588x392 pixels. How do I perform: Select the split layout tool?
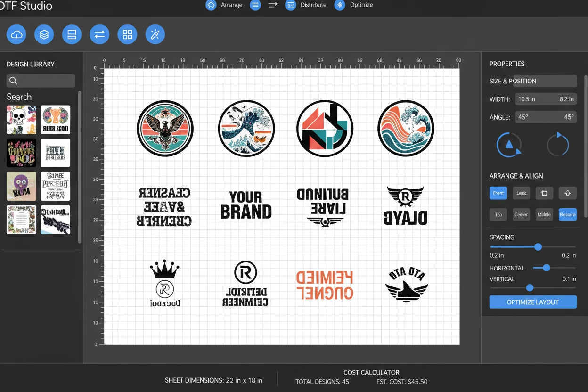pyautogui.click(x=72, y=34)
